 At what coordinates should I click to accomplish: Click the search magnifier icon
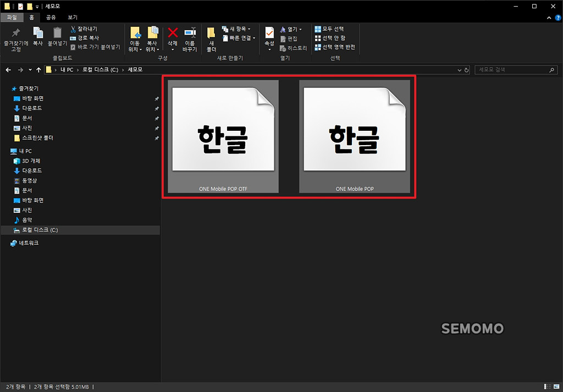coord(552,70)
